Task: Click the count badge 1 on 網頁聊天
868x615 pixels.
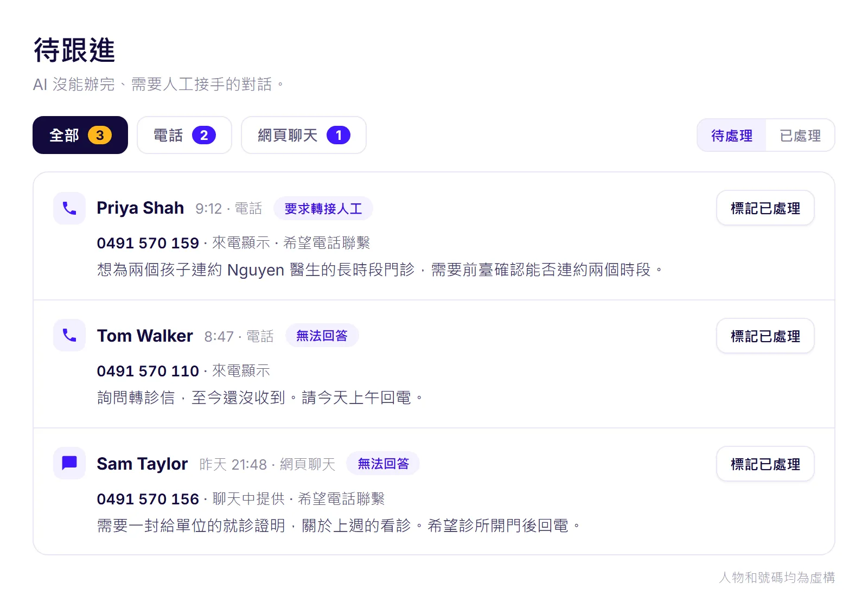Action: pos(339,135)
